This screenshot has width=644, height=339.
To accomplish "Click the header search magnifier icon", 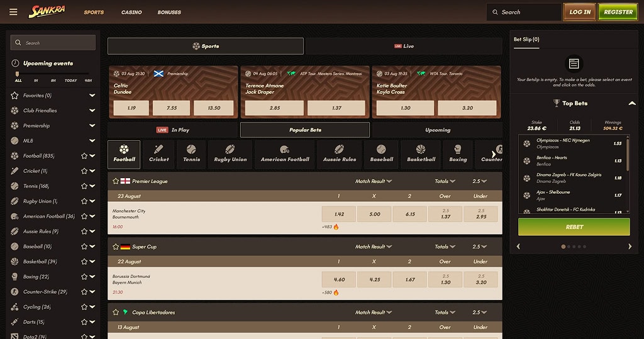I will pyautogui.click(x=495, y=13).
